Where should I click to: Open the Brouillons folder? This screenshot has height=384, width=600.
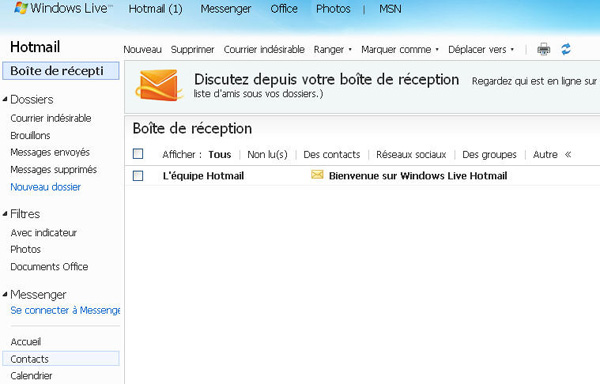click(30, 135)
